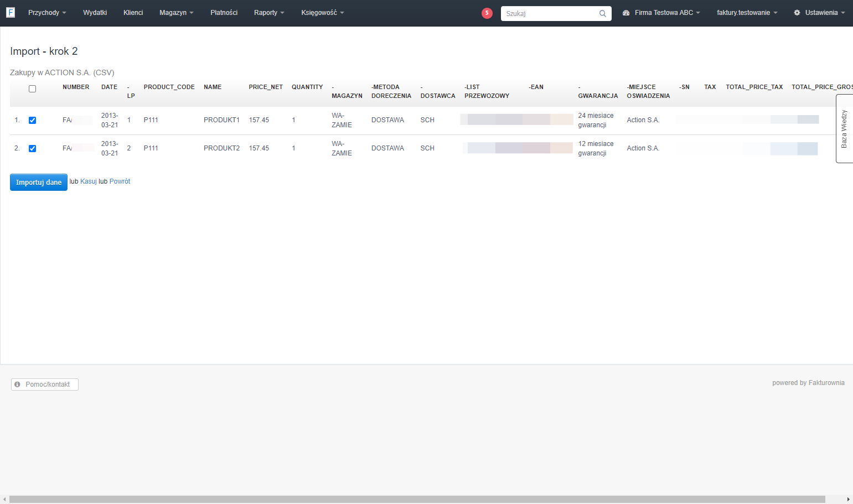Click the Kasuj link
853x504 pixels.
[x=89, y=181]
